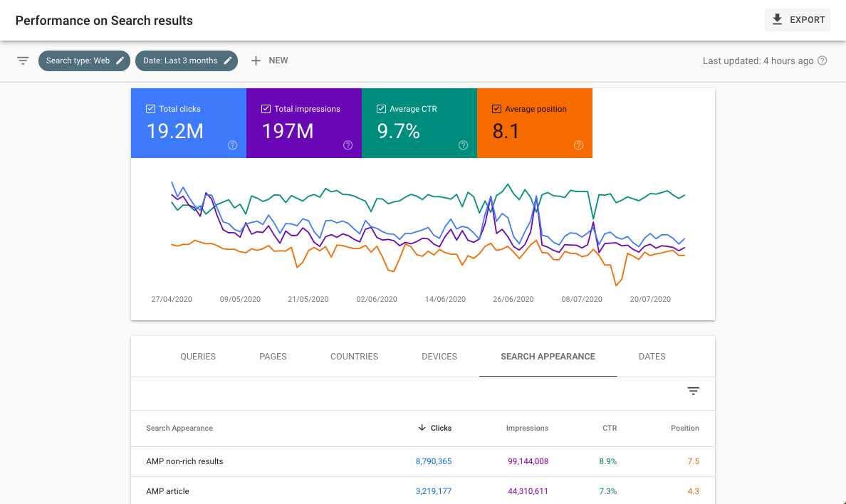This screenshot has height=504, width=846.
Task: Open the Last updated help icon
Action: click(823, 61)
